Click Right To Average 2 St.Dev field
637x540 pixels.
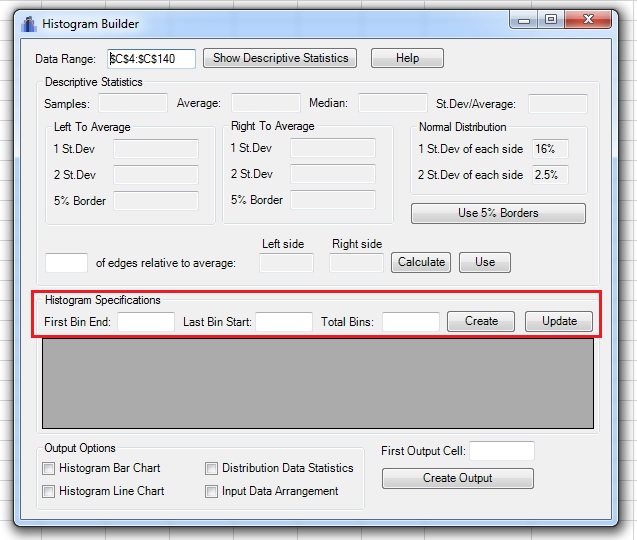point(333,174)
